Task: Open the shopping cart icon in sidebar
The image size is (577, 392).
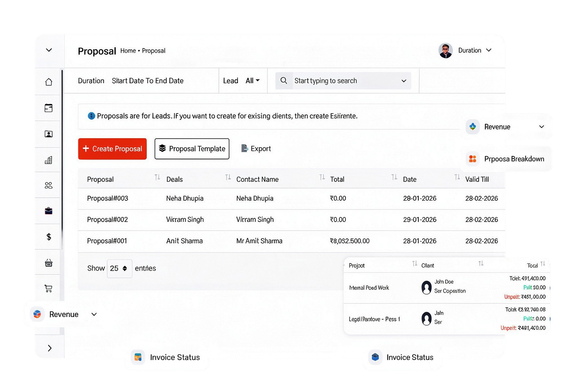Action: coord(49,288)
